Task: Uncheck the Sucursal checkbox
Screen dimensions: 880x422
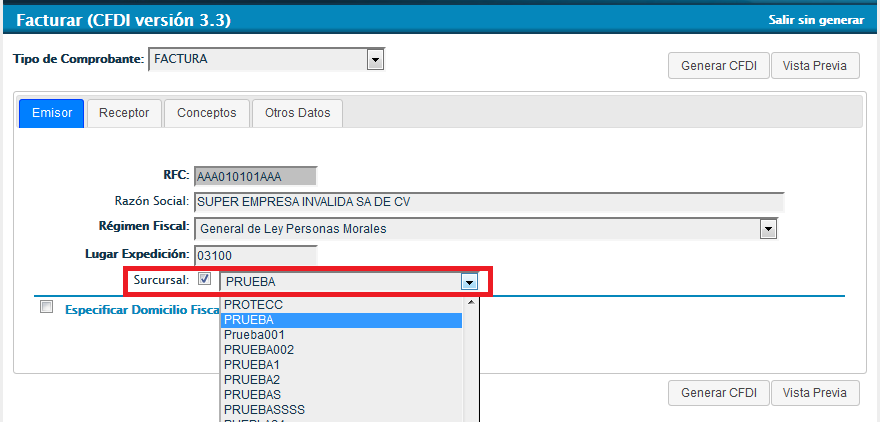Action: (204, 280)
